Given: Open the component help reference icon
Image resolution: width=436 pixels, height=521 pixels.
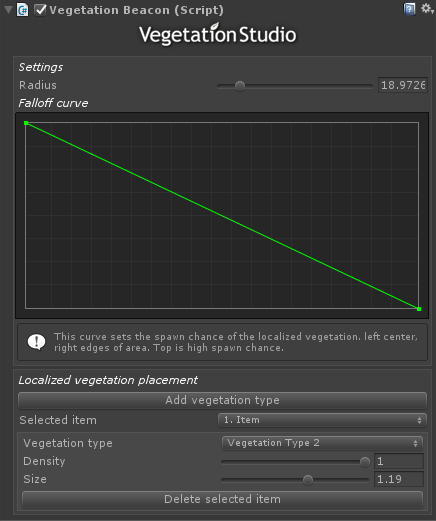Looking at the screenshot, I should coord(409,9).
